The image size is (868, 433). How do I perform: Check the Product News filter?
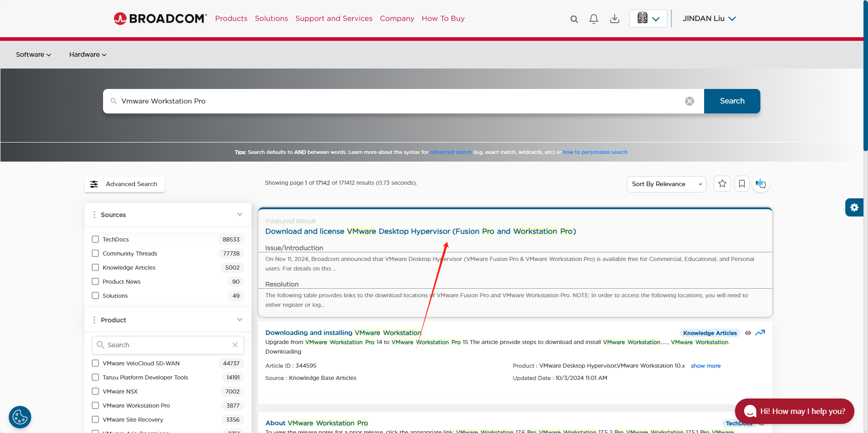[95, 281]
